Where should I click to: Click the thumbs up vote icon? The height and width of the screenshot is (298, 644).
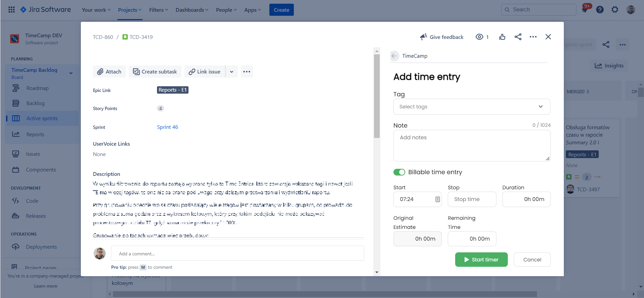pyautogui.click(x=502, y=37)
